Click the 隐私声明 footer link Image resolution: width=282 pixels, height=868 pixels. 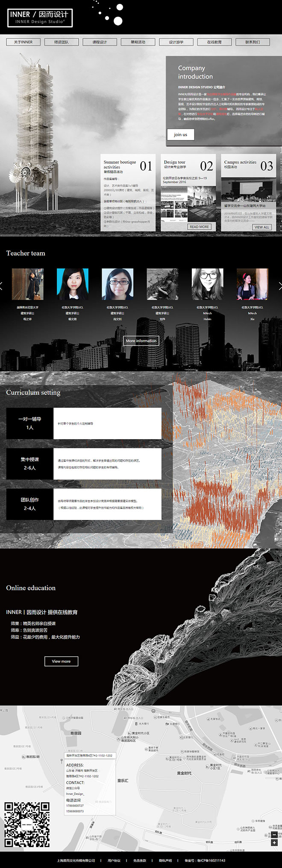[x=165, y=860]
